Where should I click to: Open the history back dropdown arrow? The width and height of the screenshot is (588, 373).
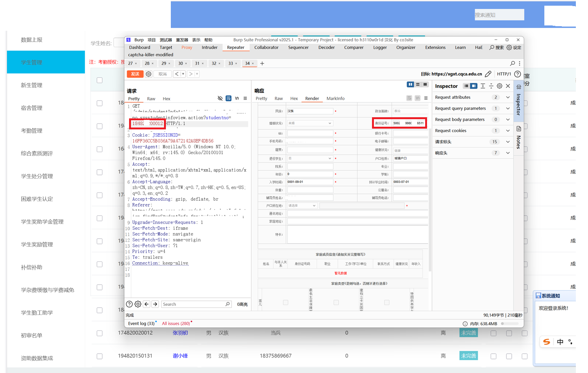[x=183, y=74]
